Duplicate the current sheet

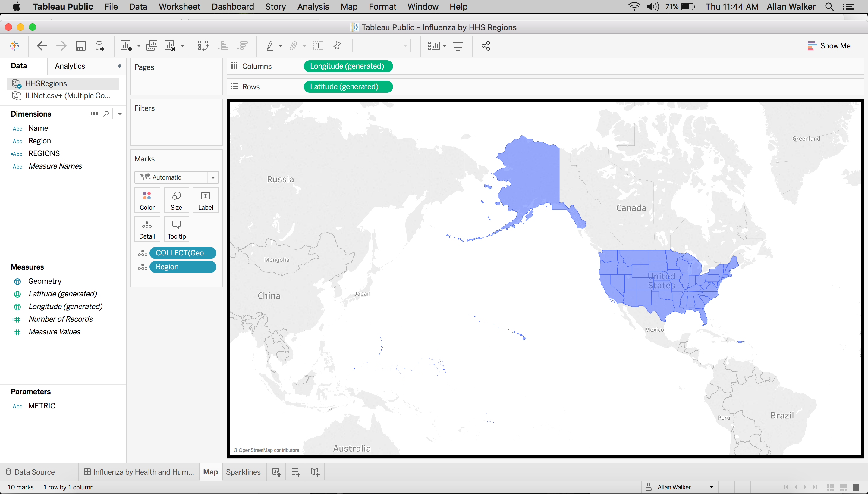pos(152,45)
